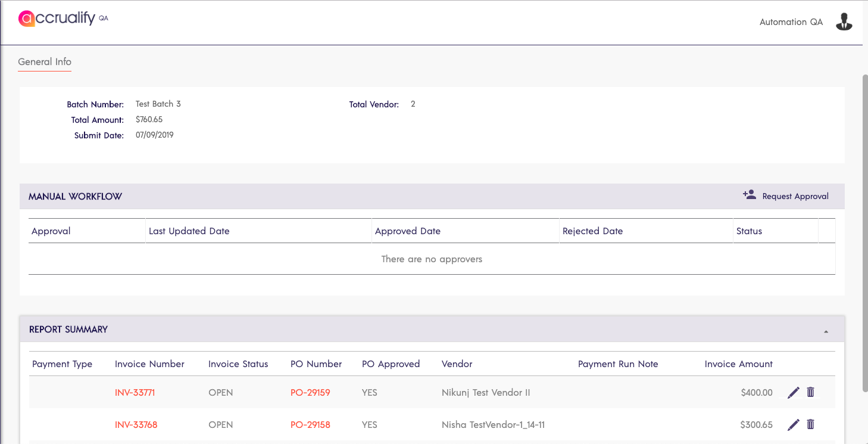Click the Payment Run Note column header

618,364
